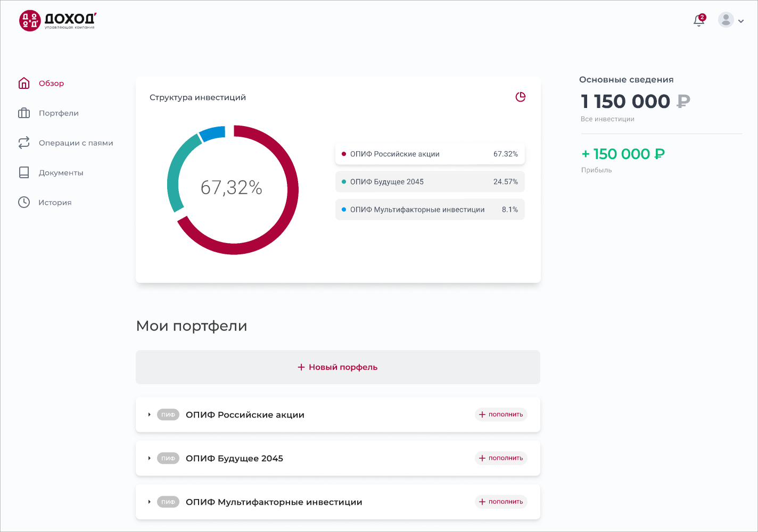Screen dimensions: 758x532
Task: Click the clock icon next to История
Action: (x=23, y=202)
